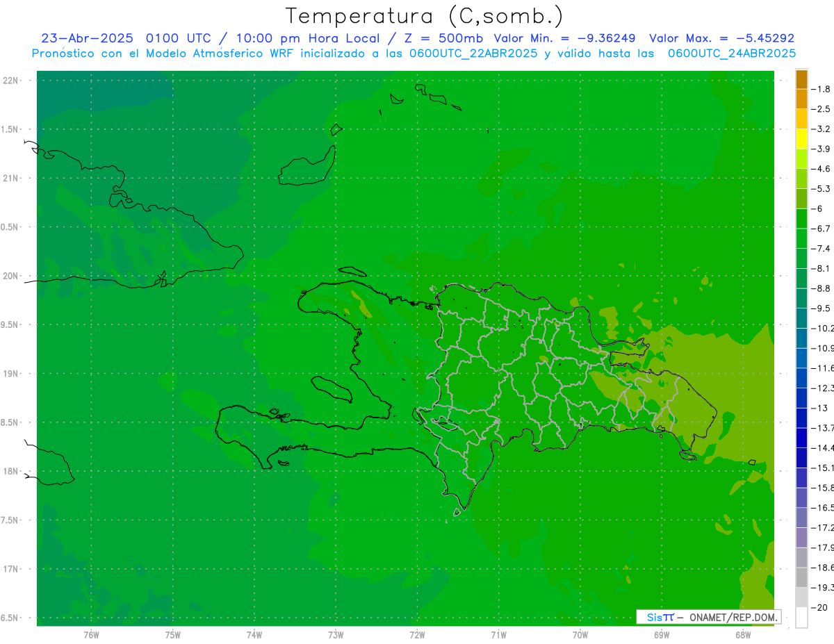Image resolution: width=834 pixels, height=644 pixels.
Task: Click the "Valor Max. = -5.45292" text
Action: click(721, 38)
